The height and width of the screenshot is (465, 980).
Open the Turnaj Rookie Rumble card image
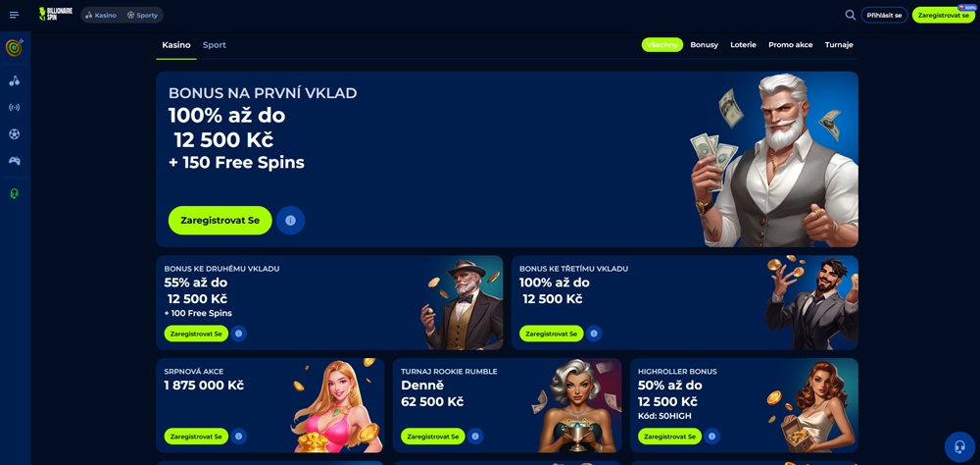point(573,405)
